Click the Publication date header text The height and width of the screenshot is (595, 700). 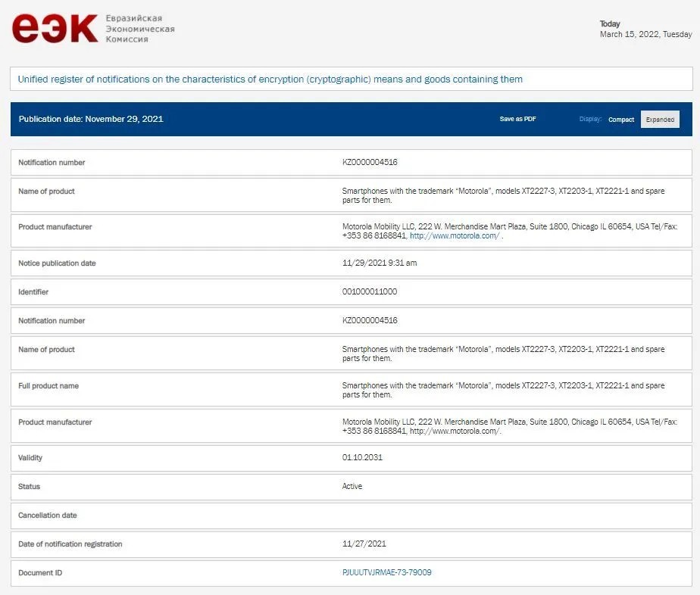91,119
